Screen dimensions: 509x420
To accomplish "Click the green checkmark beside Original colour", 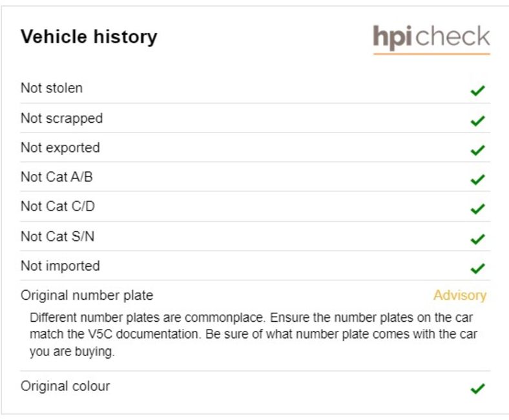I will coord(477,388).
